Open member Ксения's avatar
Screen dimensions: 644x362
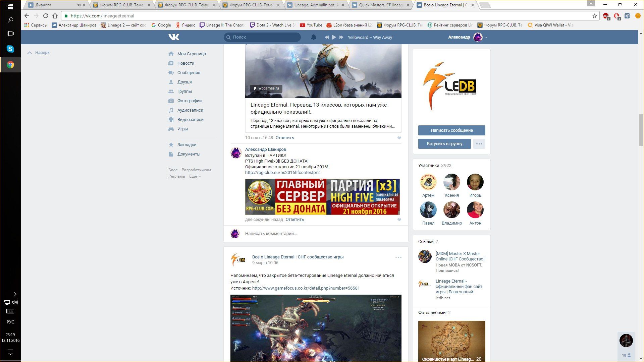[x=451, y=182]
